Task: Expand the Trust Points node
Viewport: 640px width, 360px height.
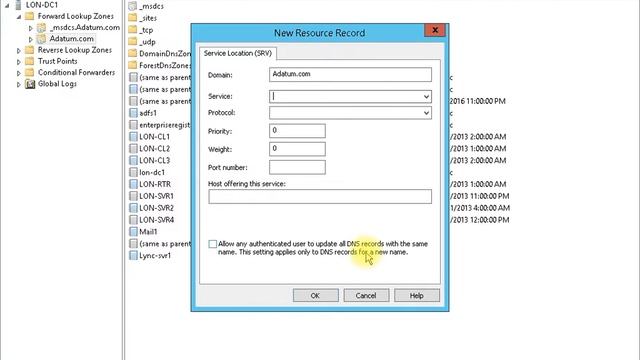Action: tap(19, 62)
